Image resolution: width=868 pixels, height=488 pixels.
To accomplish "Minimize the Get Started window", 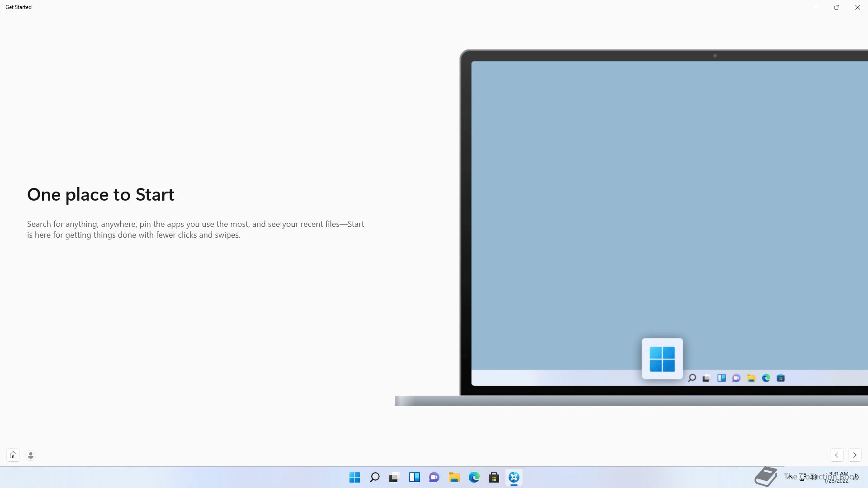I will coord(816,7).
